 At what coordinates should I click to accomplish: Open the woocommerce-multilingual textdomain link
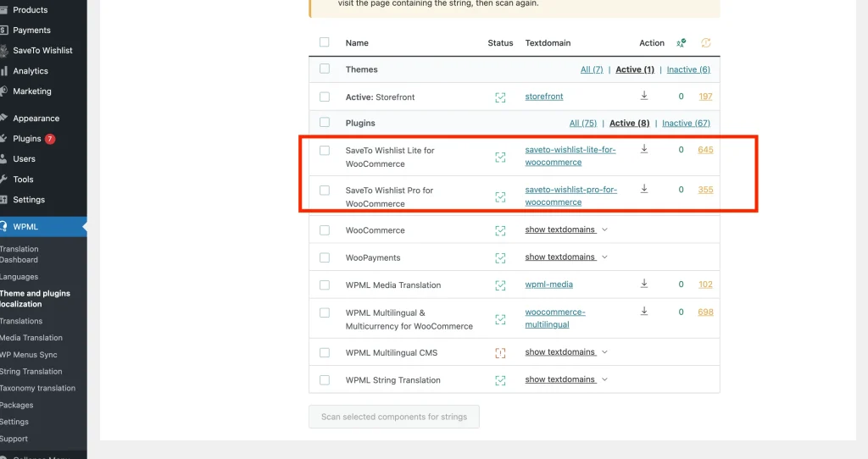click(554, 318)
